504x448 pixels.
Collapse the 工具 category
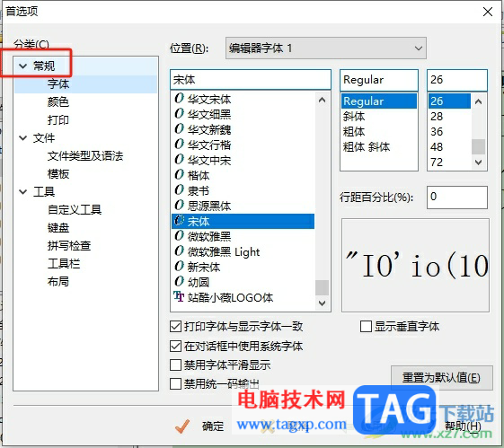click(x=22, y=192)
